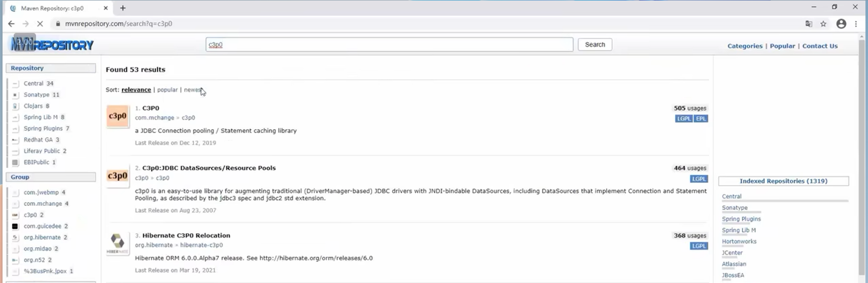Screen dimensions: 868x283
Task: Click hibernate-c3p0 artifact link
Action: coord(201,245)
